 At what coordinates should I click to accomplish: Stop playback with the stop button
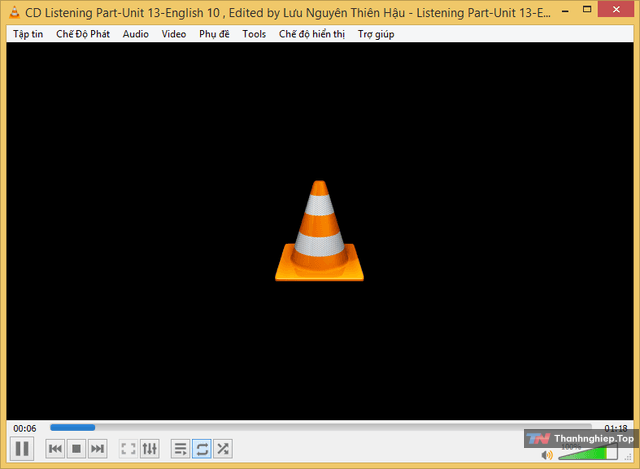point(76,449)
